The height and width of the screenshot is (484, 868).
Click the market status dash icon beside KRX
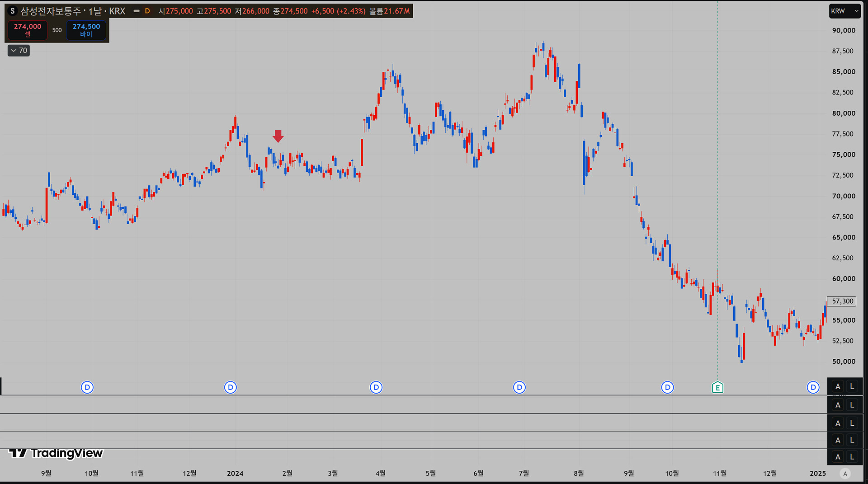(x=136, y=11)
